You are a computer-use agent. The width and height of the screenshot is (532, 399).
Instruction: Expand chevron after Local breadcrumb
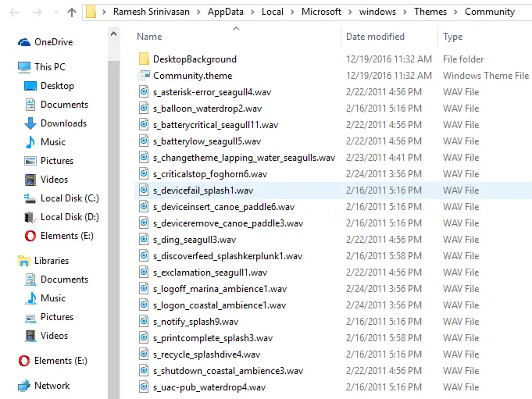(x=292, y=12)
